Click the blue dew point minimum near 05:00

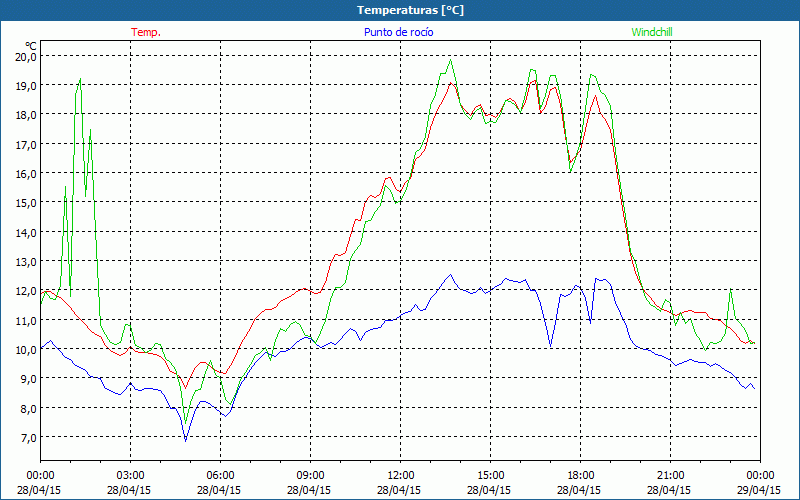coord(186,440)
